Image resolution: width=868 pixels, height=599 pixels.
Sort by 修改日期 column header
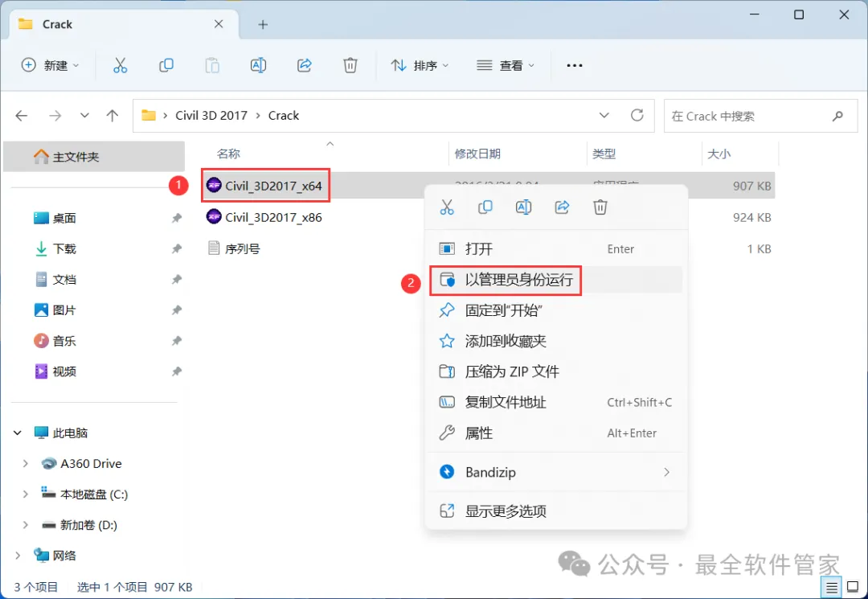[x=477, y=154]
